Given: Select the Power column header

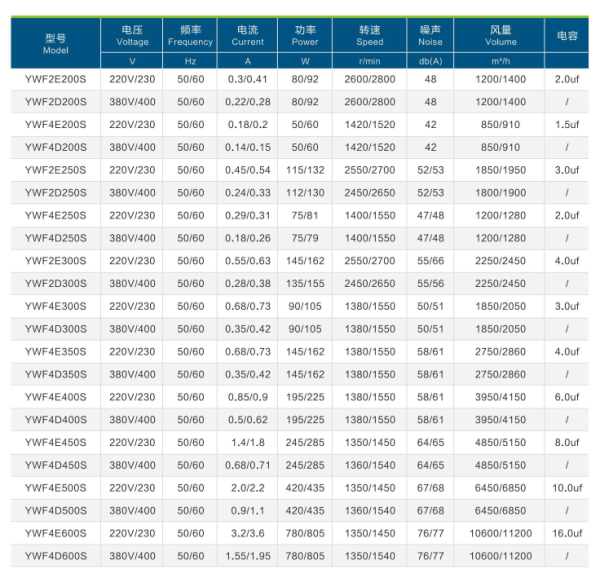Looking at the screenshot, I should pyautogui.click(x=305, y=36).
